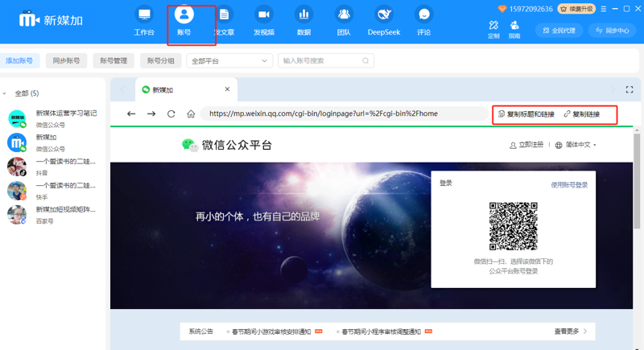Select the 新媒加 微信公众号 account

click(52, 142)
